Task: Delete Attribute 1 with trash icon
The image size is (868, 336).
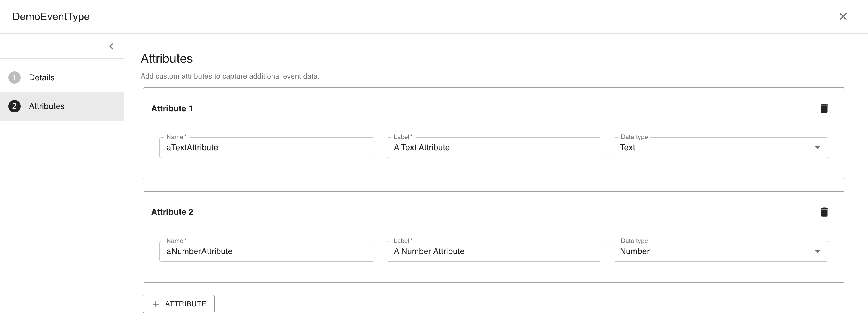Action: (824, 108)
